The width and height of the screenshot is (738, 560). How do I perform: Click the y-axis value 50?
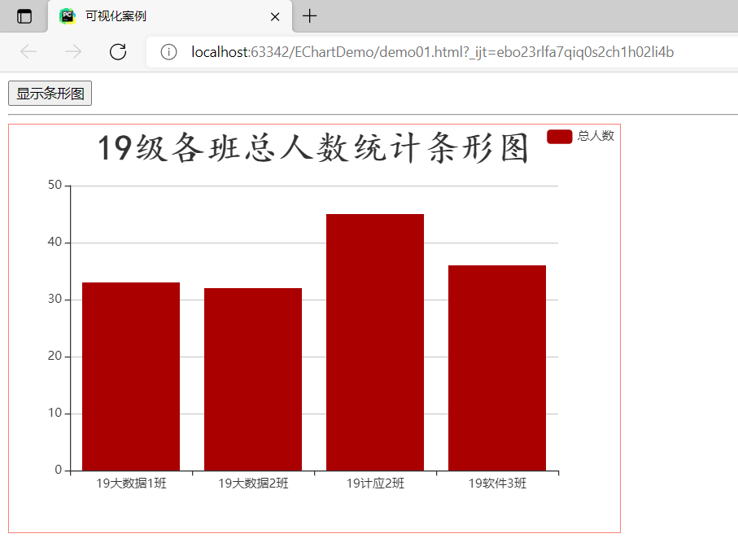click(55, 185)
